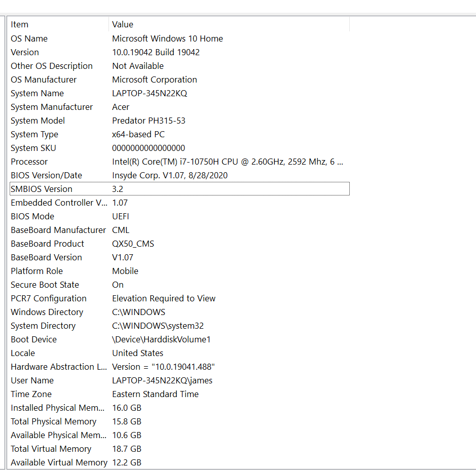Click the value 15.8 GB

click(x=127, y=421)
